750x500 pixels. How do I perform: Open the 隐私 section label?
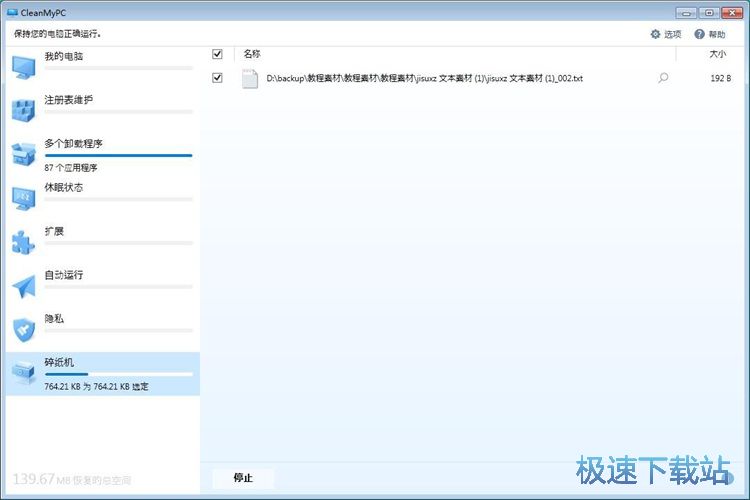tap(54, 319)
